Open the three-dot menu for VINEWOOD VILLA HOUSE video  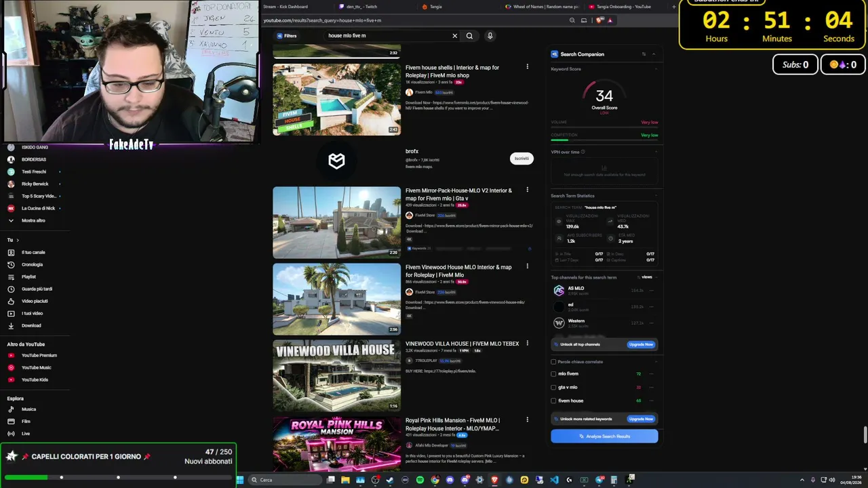pyautogui.click(x=527, y=343)
